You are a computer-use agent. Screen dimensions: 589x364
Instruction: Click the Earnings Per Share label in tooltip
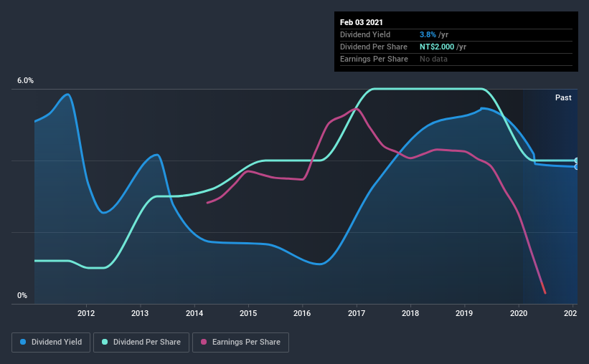[x=374, y=59]
